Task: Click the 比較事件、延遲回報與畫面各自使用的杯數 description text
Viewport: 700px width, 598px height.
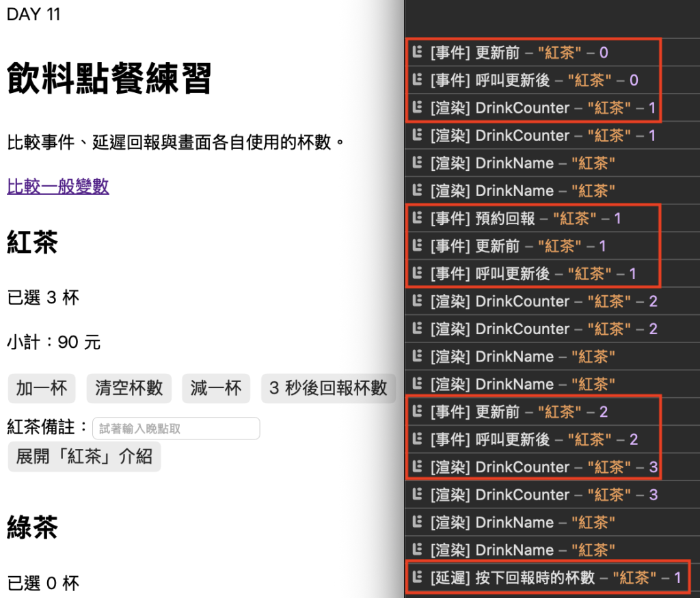Action: 176,142
